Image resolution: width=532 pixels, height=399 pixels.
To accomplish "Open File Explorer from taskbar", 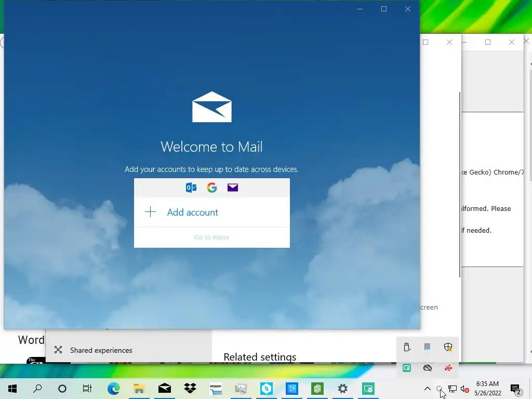I will (x=139, y=389).
